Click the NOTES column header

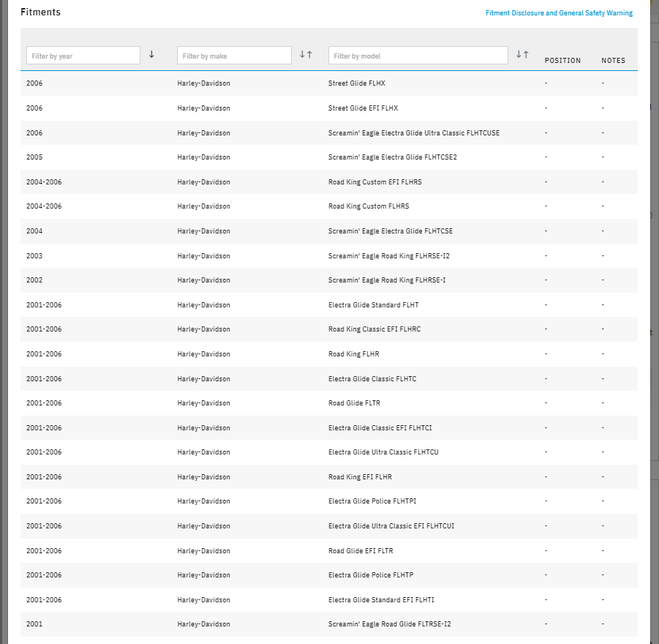[x=613, y=61]
